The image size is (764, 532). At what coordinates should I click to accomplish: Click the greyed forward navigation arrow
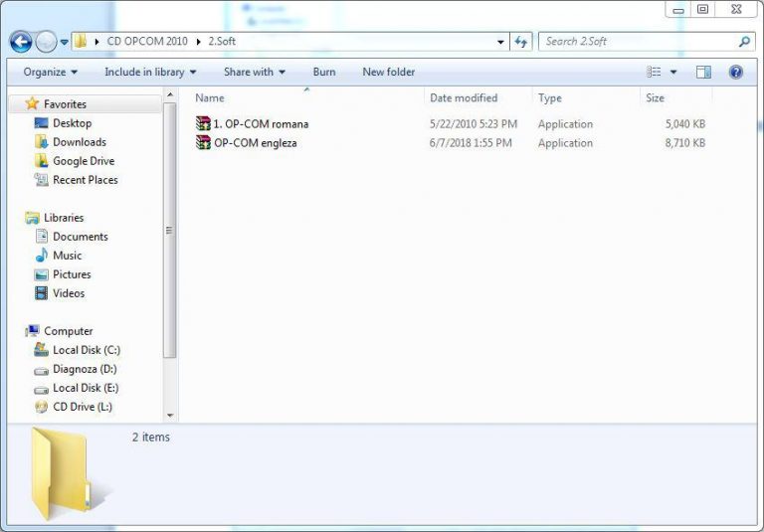tap(47, 42)
